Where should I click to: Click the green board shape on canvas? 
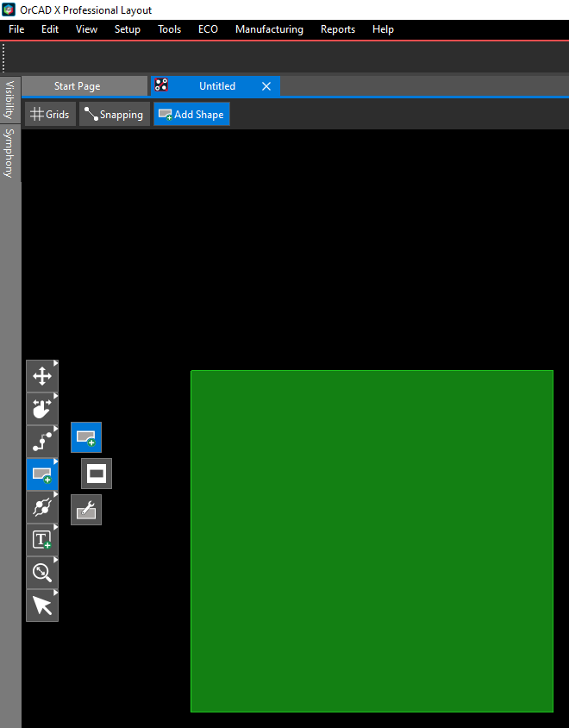372,541
